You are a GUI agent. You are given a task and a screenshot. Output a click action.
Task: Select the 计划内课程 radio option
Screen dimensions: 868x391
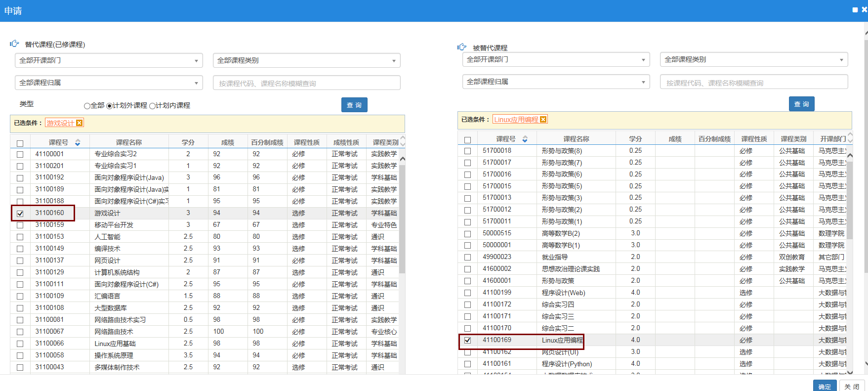(153, 106)
